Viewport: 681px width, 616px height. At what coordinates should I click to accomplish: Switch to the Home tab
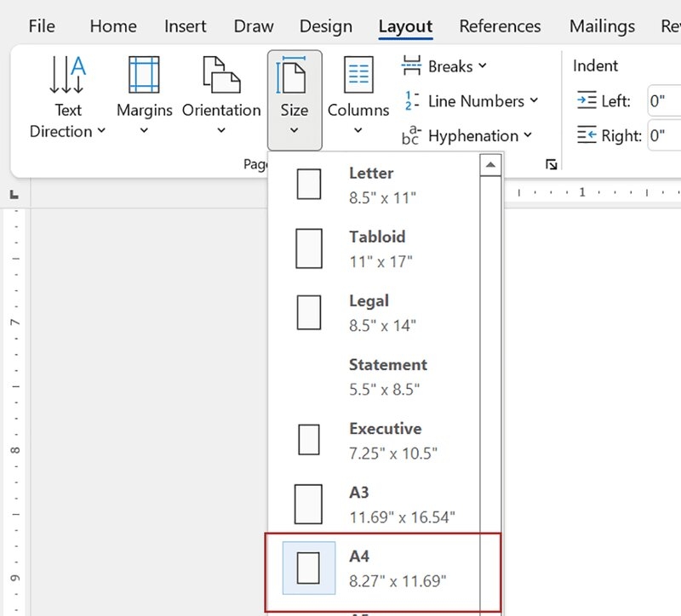(x=113, y=26)
